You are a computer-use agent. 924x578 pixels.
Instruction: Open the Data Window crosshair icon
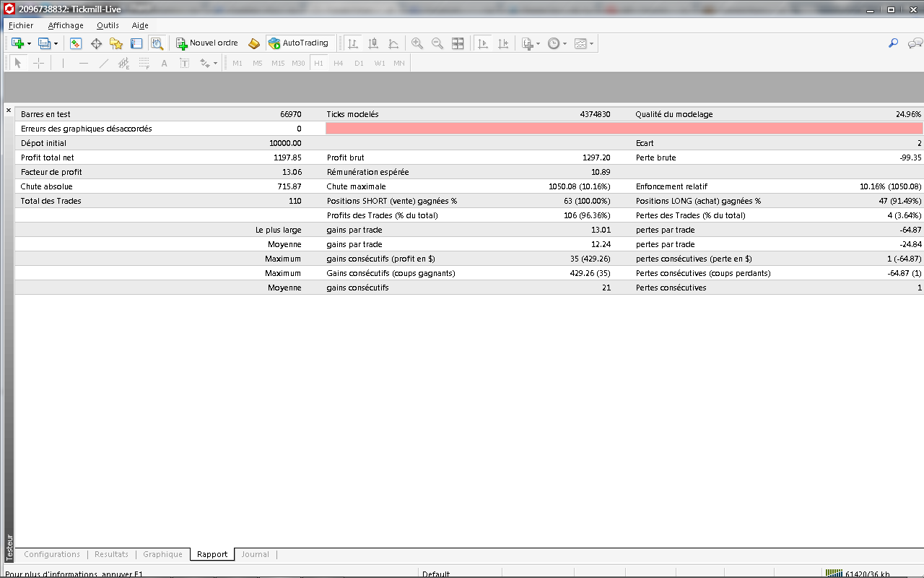point(96,43)
